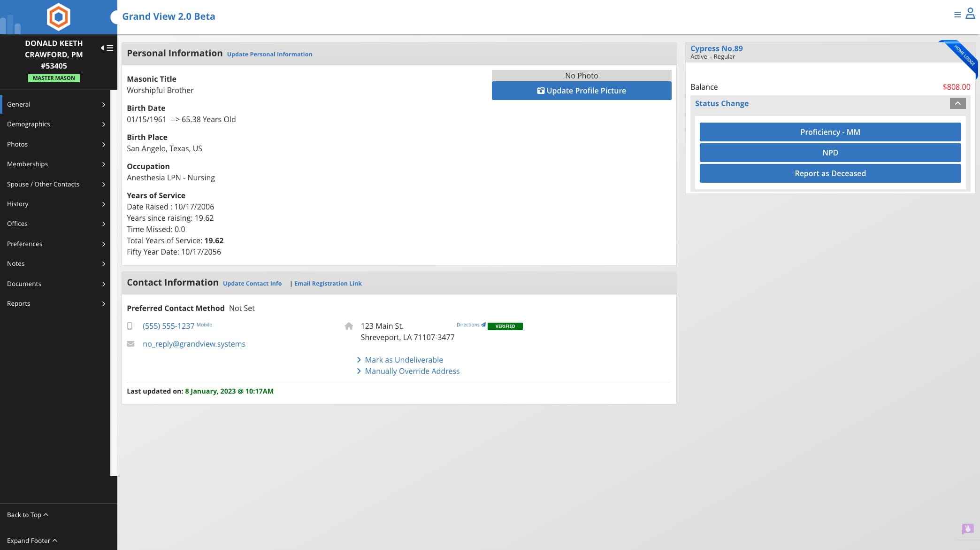Screen dimensions: 980x550
Task: Click the last updated date text
Action: point(229,391)
